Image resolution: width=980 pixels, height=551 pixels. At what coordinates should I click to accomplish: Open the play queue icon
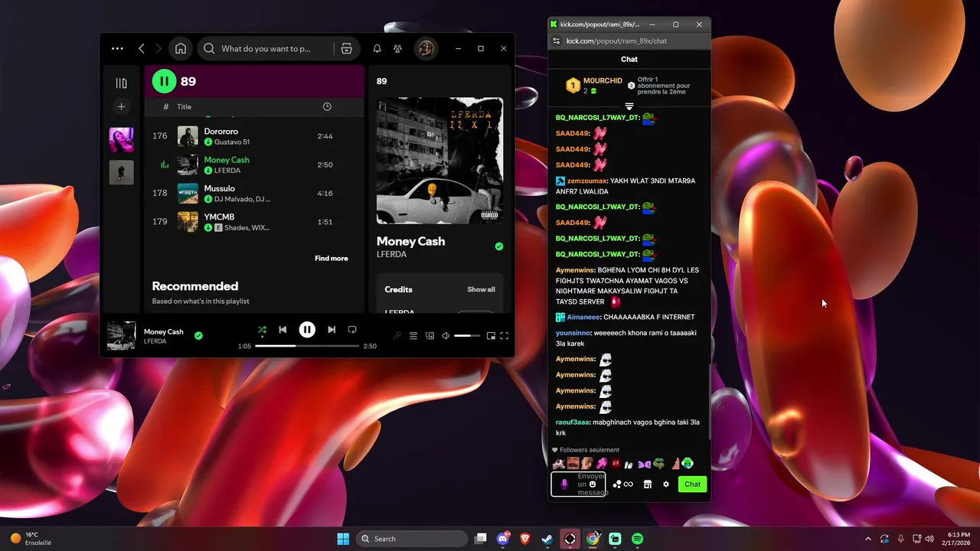click(413, 335)
